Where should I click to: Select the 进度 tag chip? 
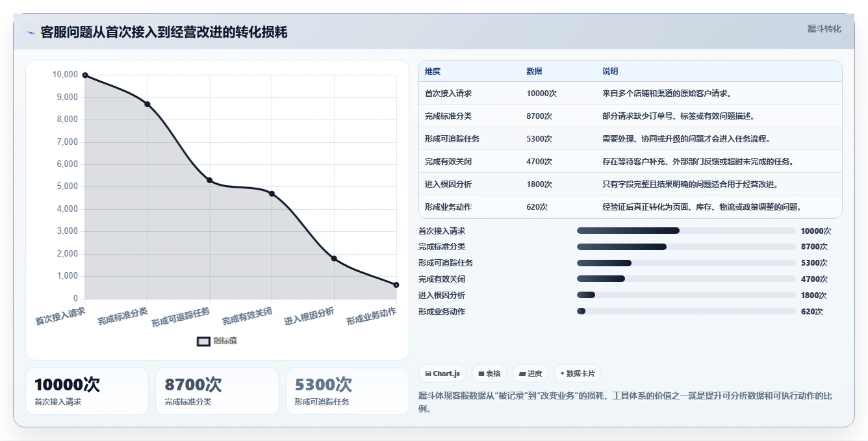[x=530, y=373]
